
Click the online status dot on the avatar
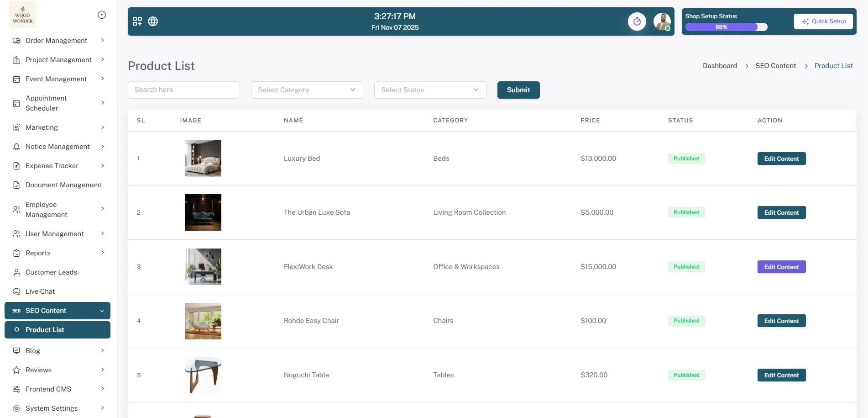[x=668, y=29]
